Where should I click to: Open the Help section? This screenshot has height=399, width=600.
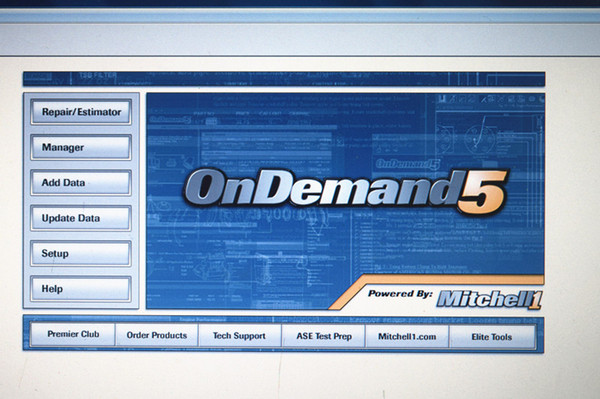pos(81,289)
